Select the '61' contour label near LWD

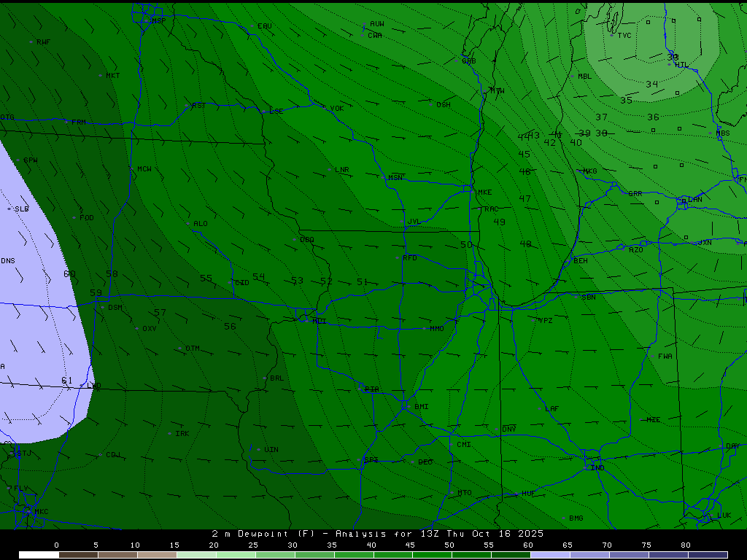click(66, 380)
